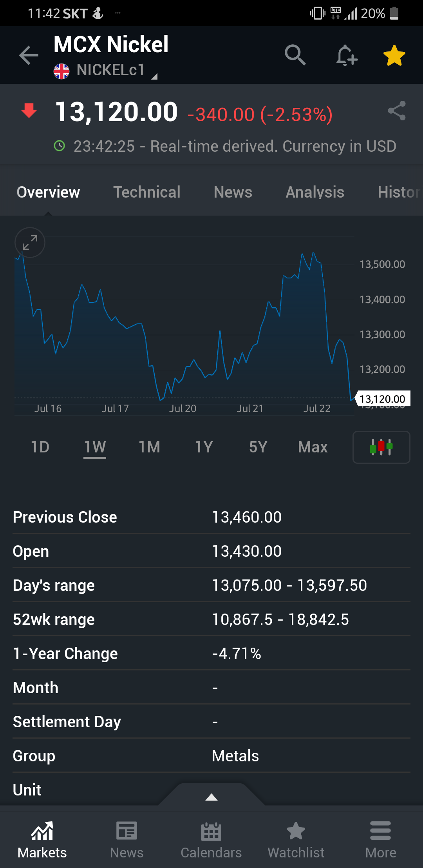Screen dimensions: 423x868
Task: Open Watchlist in bottom navigation
Action: 296,840
